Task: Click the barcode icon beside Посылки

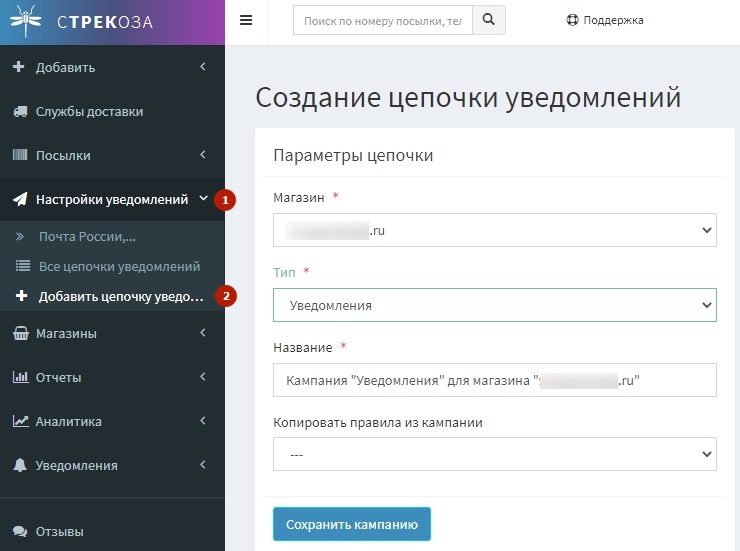Action: click(x=19, y=156)
